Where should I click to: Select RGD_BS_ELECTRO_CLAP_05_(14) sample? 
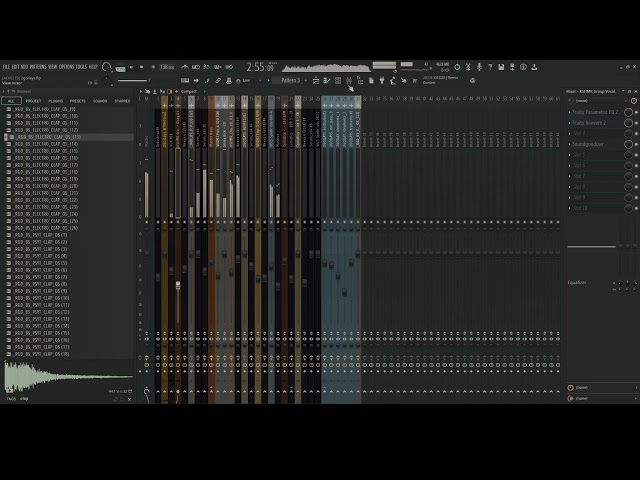[45, 144]
